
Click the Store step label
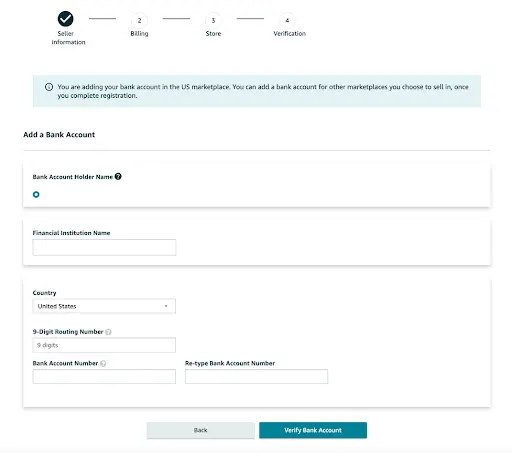point(213,34)
